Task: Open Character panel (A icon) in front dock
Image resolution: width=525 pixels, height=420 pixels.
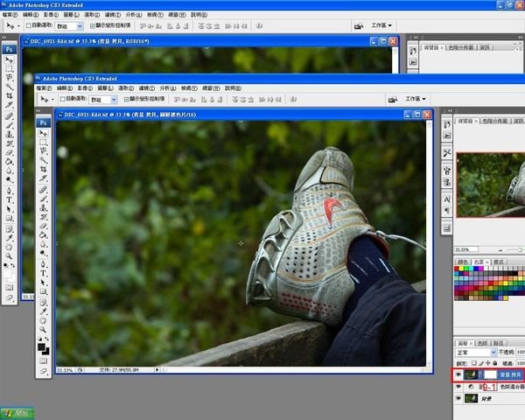Action: coord(447,199)
